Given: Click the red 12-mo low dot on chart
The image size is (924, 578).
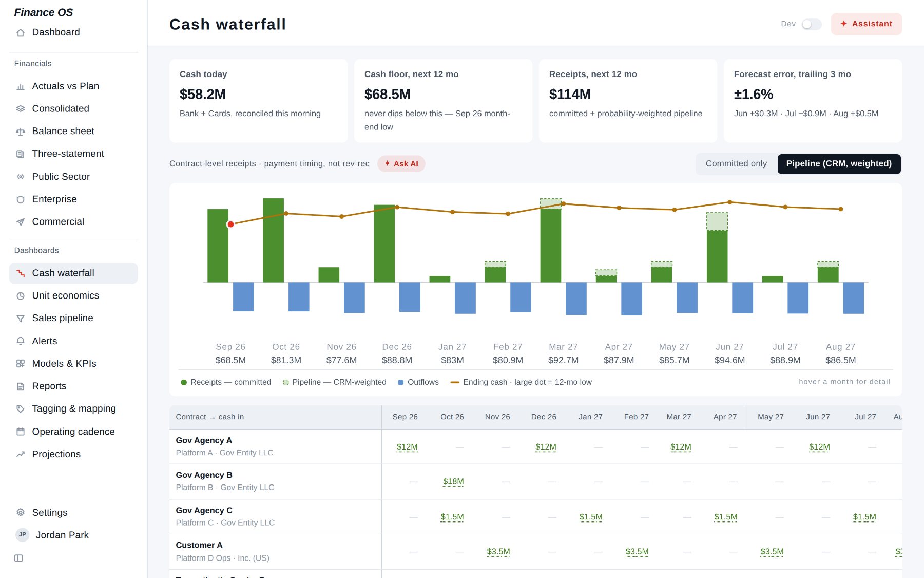Looking at the screenshot, I should point(230,224).
